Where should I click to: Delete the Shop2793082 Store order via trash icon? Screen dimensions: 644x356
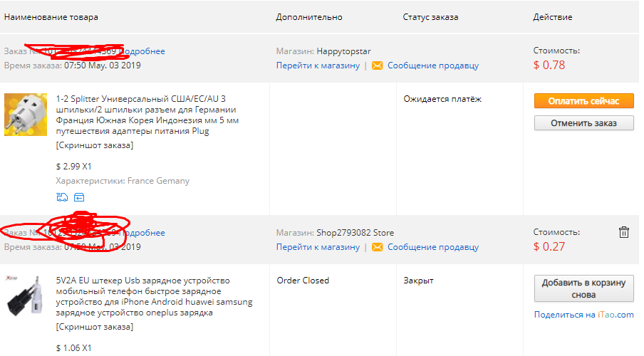[x=624, y=232]
